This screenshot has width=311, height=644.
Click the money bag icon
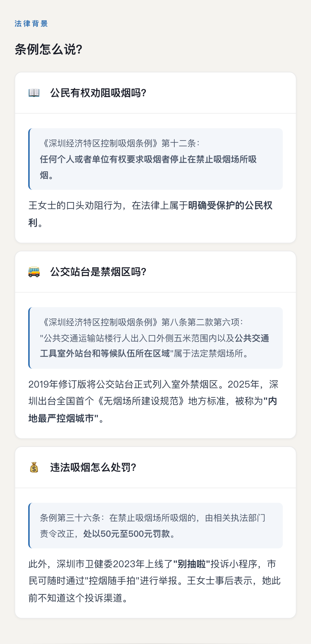(x=34, y=467)
